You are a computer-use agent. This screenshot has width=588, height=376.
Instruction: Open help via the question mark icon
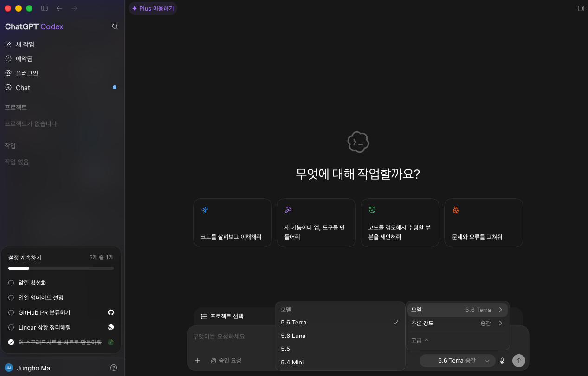[114, 368]
